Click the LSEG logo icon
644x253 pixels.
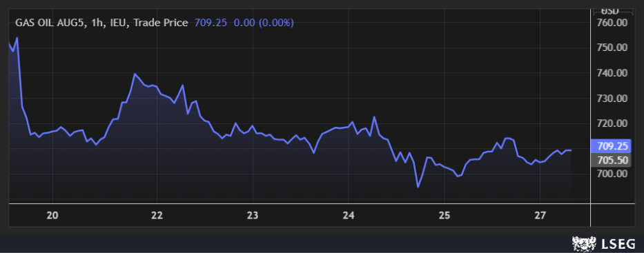tap(585, 245)
